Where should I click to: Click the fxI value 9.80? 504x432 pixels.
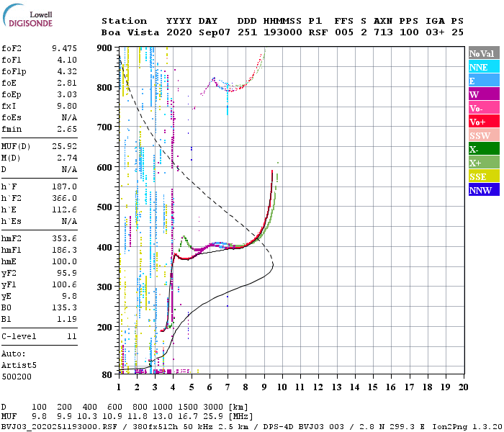pyautogui.click(x=67, y=106)
